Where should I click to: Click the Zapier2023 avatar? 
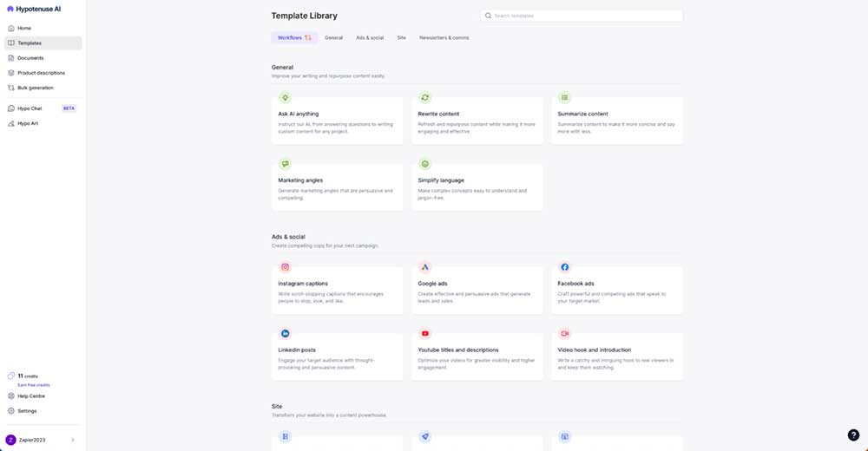pyautogui.click(x=10, y=440)
